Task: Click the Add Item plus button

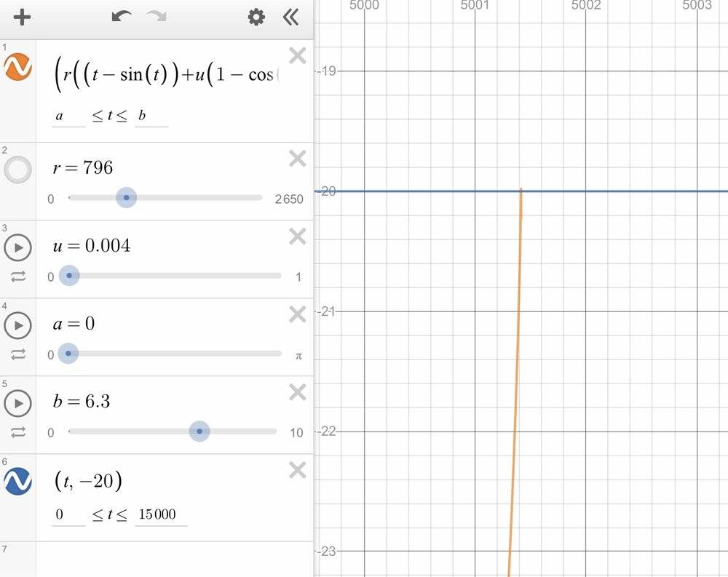Action: pos(23,17)
